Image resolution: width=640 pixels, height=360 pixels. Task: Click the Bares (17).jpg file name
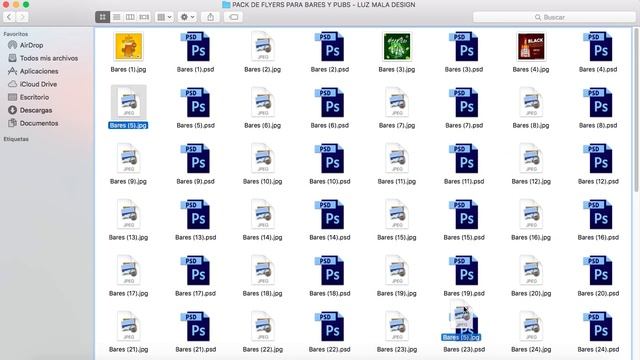[129, 293]
